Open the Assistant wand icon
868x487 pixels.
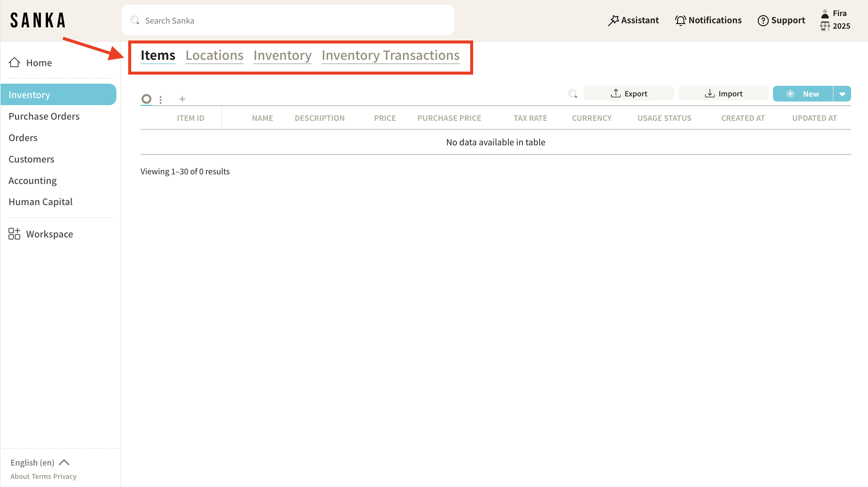point(613,21)
